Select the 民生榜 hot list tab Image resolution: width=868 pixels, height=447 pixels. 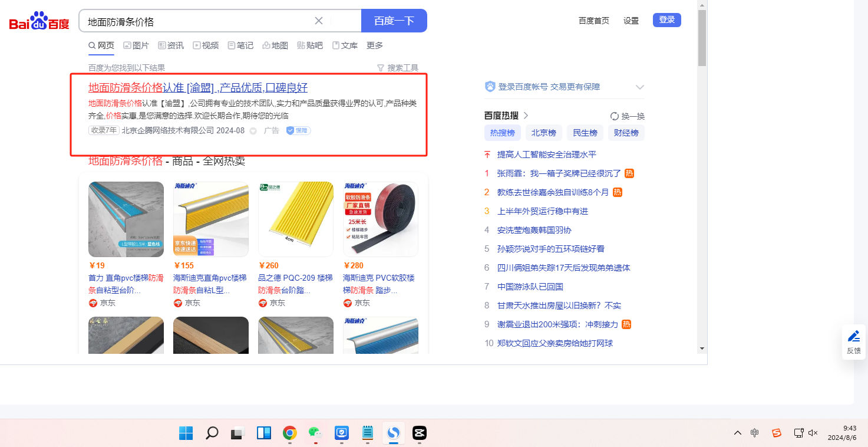pyautogui.click(x=585, y=133)
